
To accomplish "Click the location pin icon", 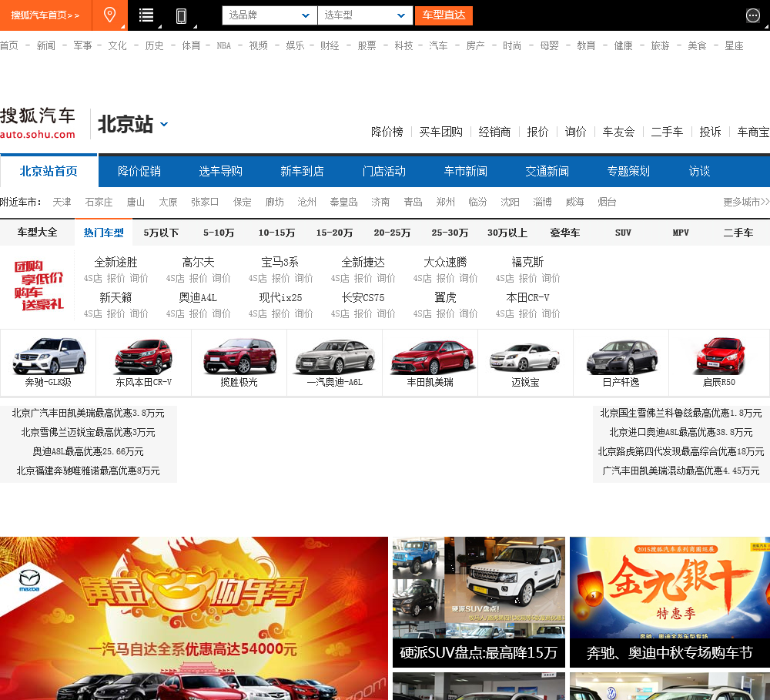I will click(109, 15).
